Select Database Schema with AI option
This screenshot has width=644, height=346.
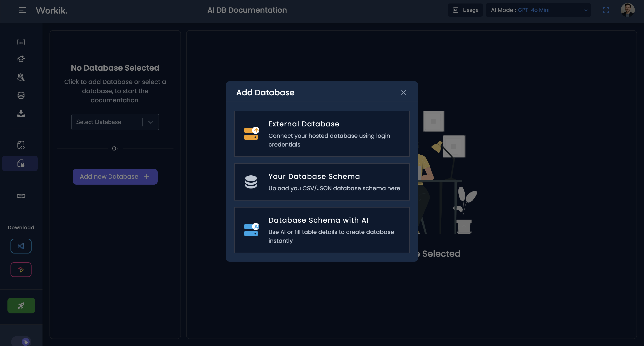point(322,230)
